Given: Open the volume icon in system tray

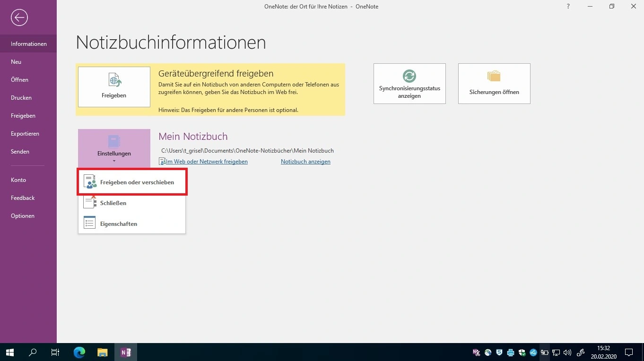Looking at the screenshot, I should point(567,352).
